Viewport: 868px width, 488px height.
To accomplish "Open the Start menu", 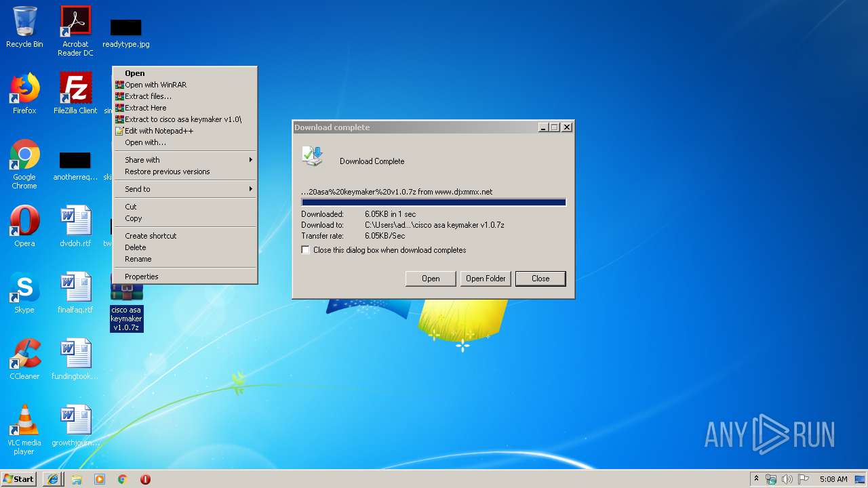I will click(x=19, y=479).
